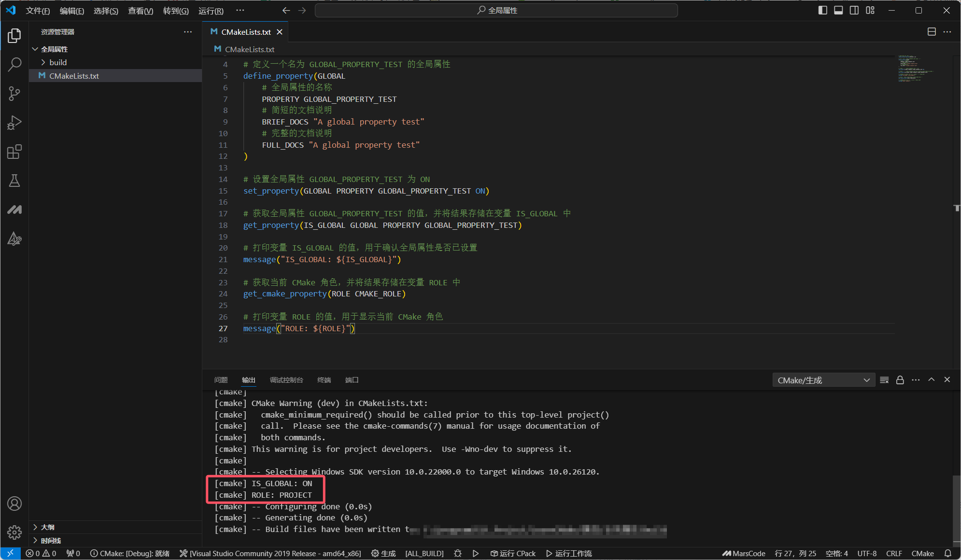Open the 编辑(E) menu
The height and width of the screenshot is (560, 961).
click(71, 11)
